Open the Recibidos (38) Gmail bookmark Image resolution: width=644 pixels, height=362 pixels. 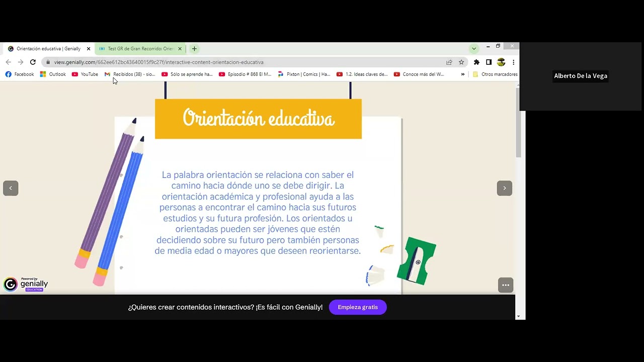click(x=130, y=74)
